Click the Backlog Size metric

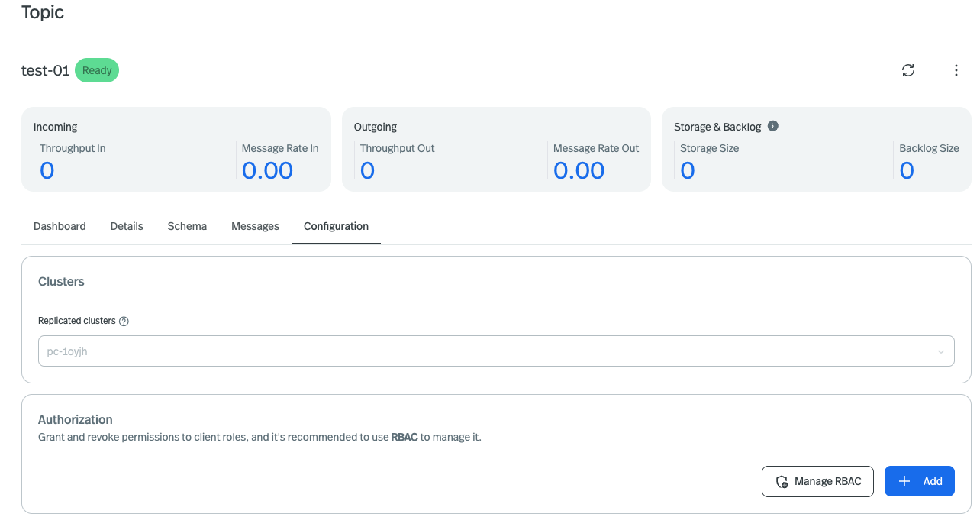pyautogui.click(x=907, y=170)
